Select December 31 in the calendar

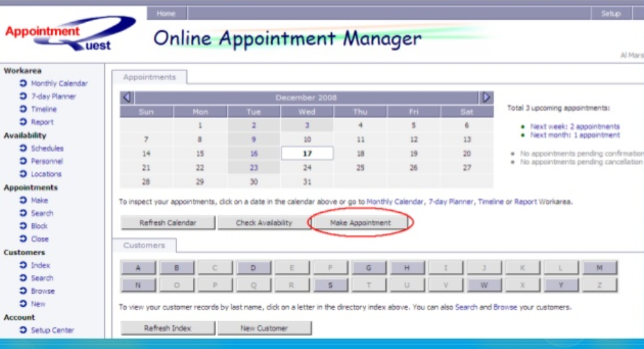307,182
